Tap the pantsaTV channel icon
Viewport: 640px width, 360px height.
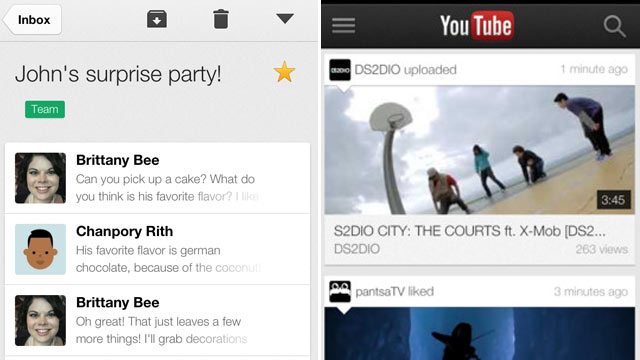[x=340, y=291]
